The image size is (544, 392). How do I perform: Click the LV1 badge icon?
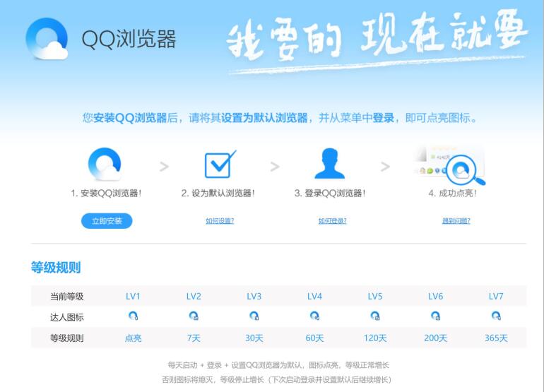(134, 316)
